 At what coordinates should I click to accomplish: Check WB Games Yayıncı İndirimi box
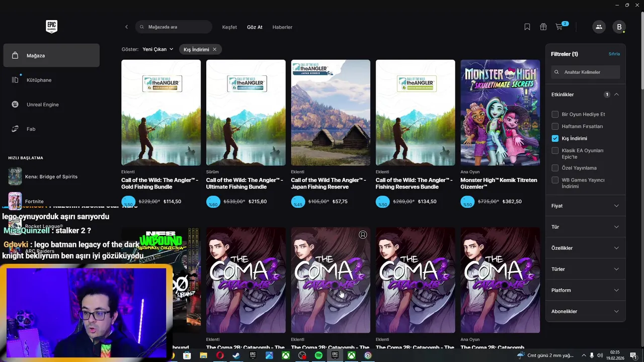(555, 180)
